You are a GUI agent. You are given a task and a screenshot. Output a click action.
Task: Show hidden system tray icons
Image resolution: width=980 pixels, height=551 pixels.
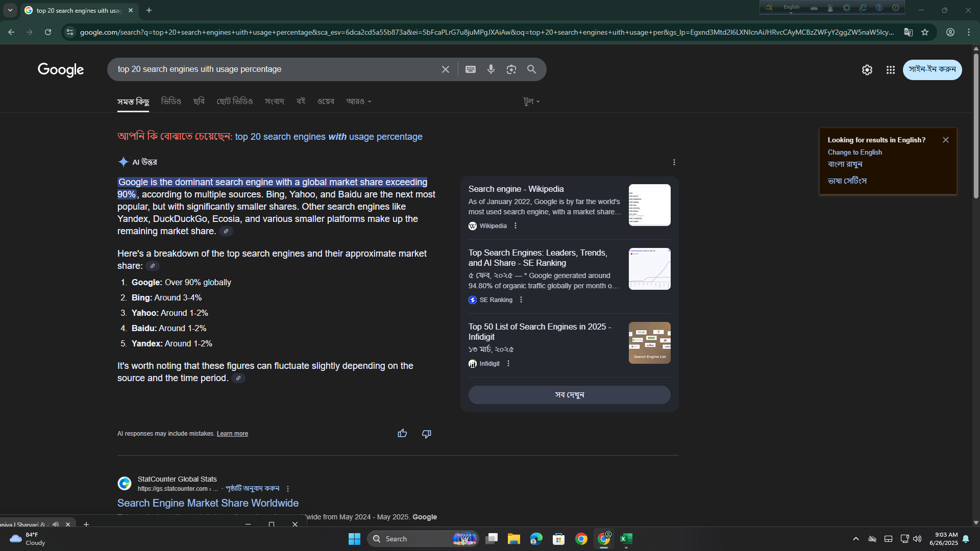pyautogui.click(x=856, y=539)
